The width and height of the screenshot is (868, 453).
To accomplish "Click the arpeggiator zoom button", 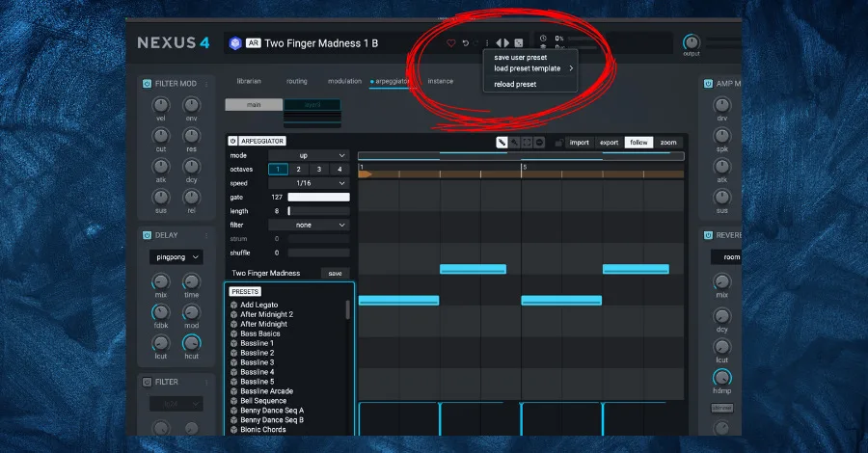I will click(668, 143).
